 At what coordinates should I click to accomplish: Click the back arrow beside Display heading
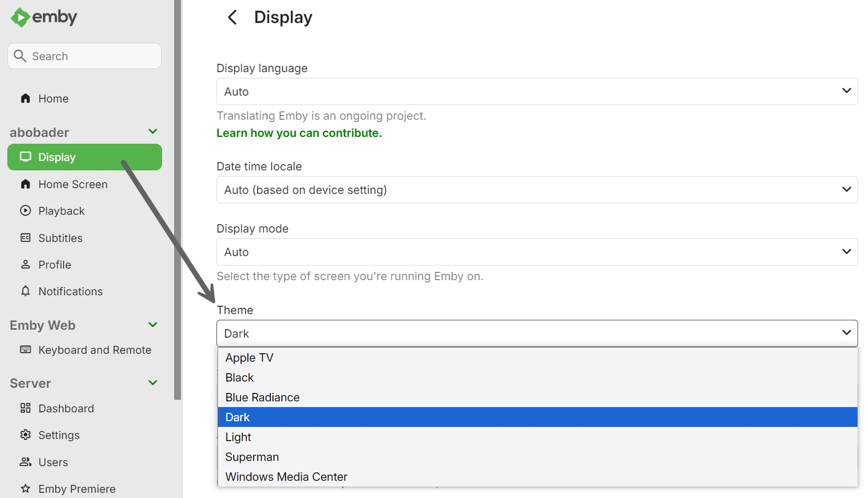(x=232, y=17)
